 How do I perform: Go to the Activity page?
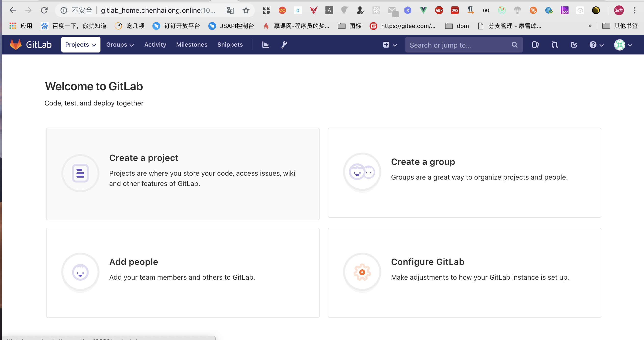[x=155, y=45]
